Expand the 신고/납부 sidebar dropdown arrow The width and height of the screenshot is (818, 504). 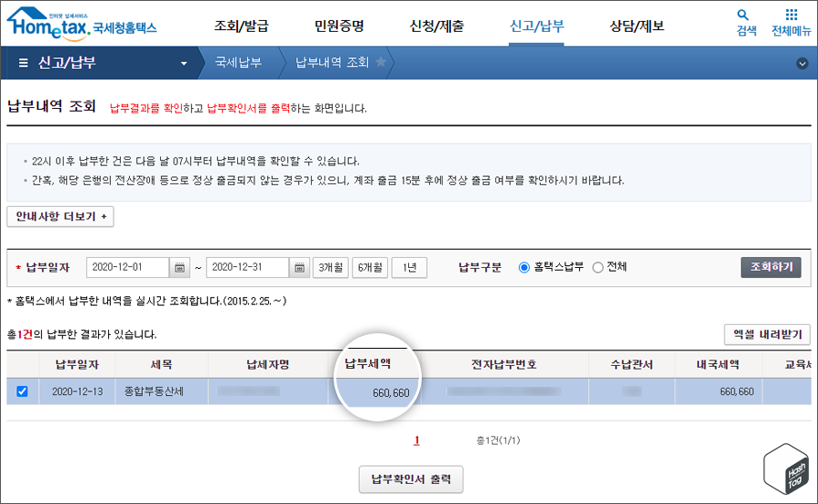[x=184, y=64]
